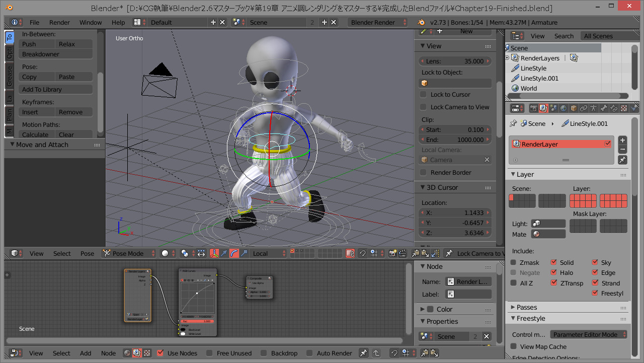Click the Breakdowner button
This screenshot has height=363, width=644.
click(56, 54)
